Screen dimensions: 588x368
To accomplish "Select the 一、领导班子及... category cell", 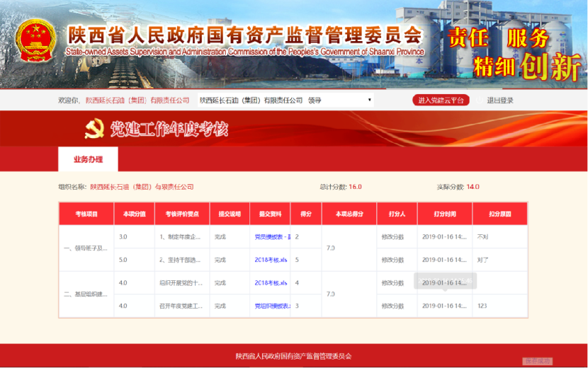I will tap(86, 248).
